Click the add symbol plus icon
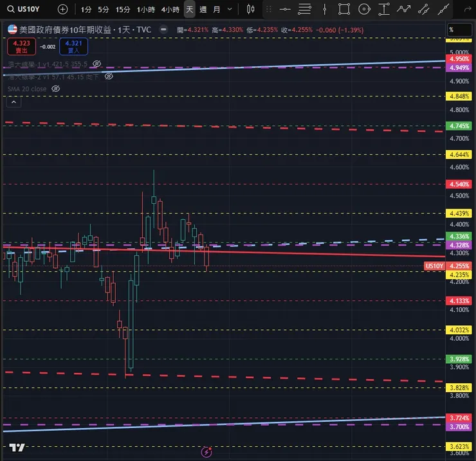The image size is (476, 461). tap(62, 10)
